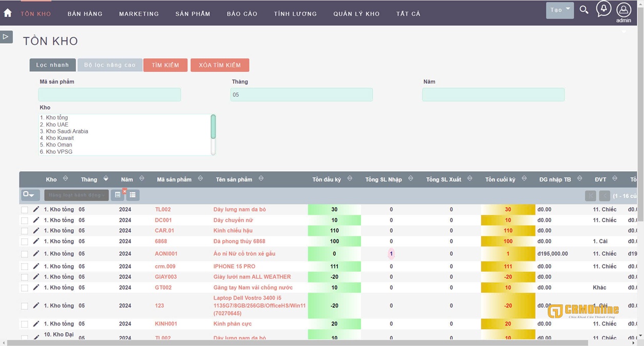
Task: Switch to the BÁN HÀNG menu
Action: click(85, 14)
